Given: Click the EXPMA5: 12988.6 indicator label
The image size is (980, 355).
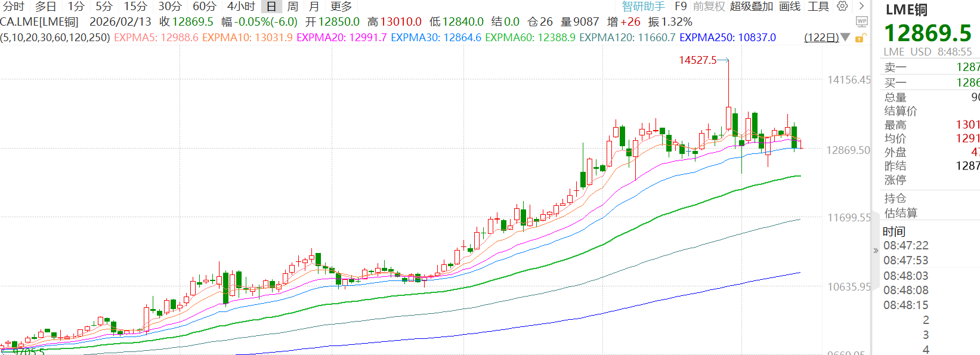Looking at the screenshot, I should [x=156, y=38].
